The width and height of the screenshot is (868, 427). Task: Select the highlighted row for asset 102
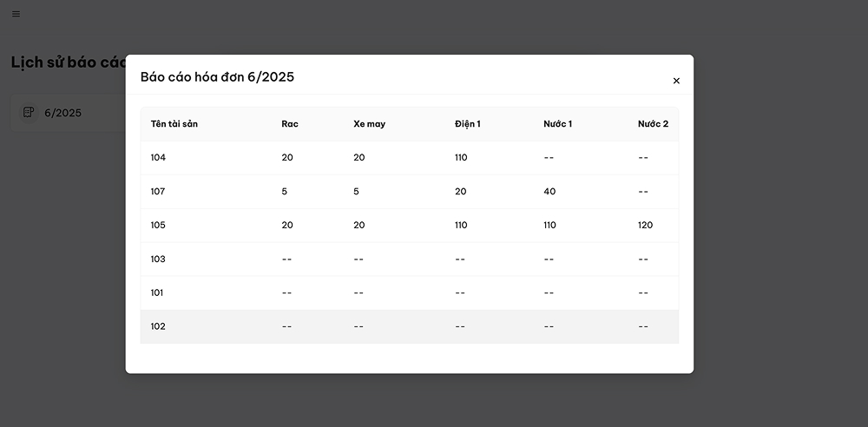tap(409, 326)
